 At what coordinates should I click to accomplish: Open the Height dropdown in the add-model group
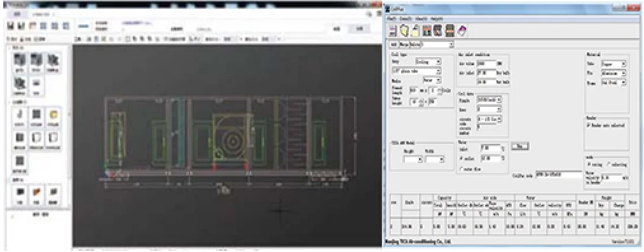(x=413, y=160)
